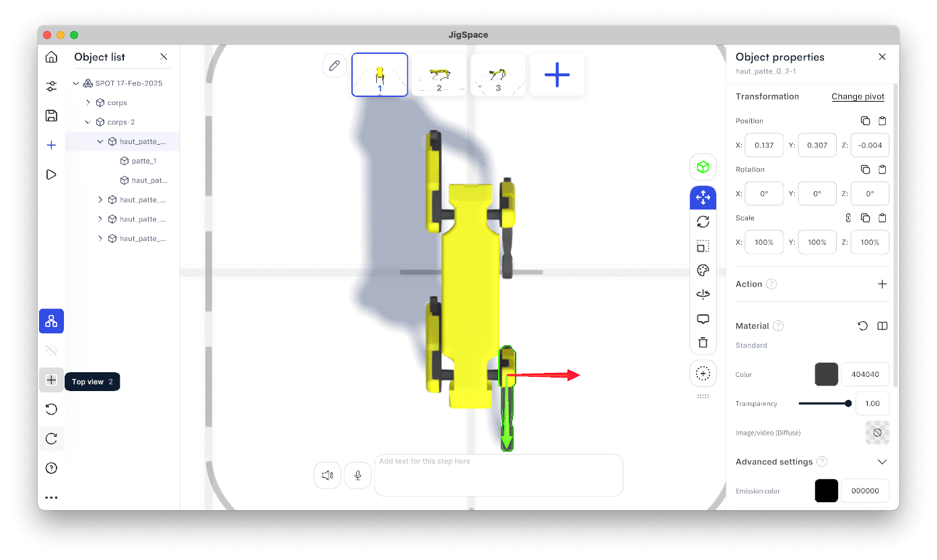Viewport: 937px width, 560px height.
Task: Click the play presentation icon in sidebar
Action: pyautogui.click(x=51, y=175)
